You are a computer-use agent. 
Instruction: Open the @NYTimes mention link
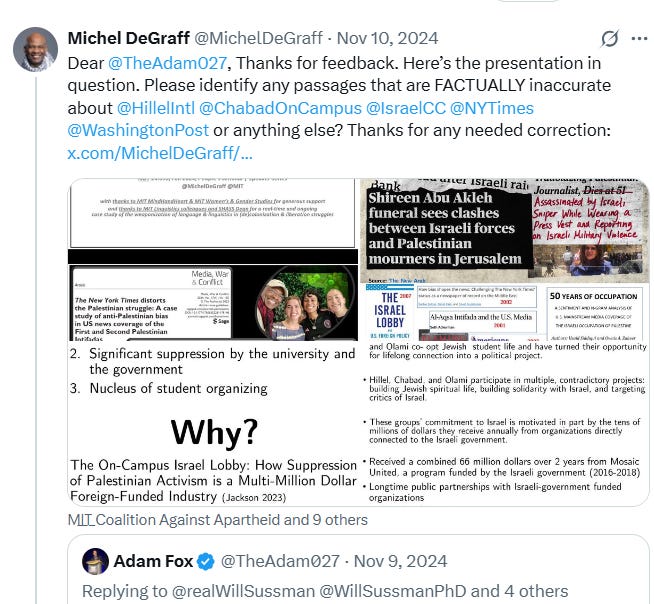(492, 108)
